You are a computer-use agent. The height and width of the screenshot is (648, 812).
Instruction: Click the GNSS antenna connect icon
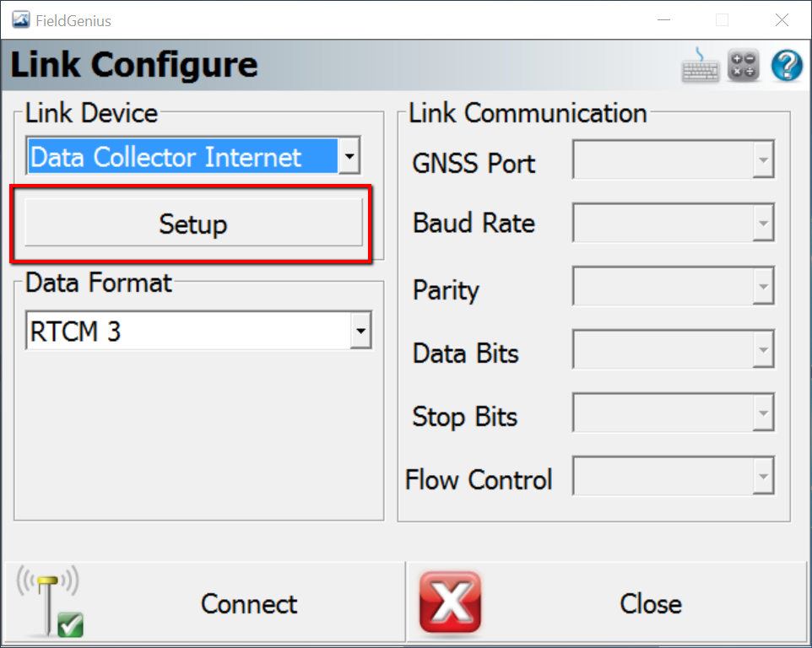tap(49, 602)
